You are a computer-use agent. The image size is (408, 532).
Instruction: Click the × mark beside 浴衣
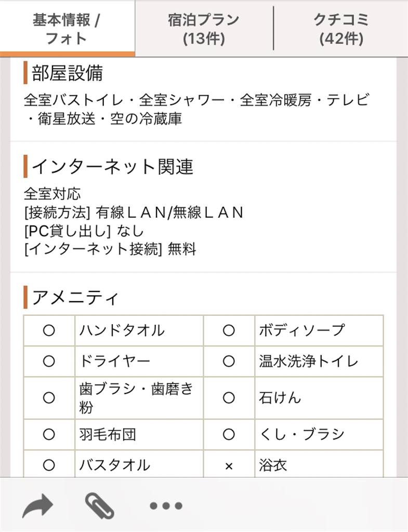tap(229, 465)
